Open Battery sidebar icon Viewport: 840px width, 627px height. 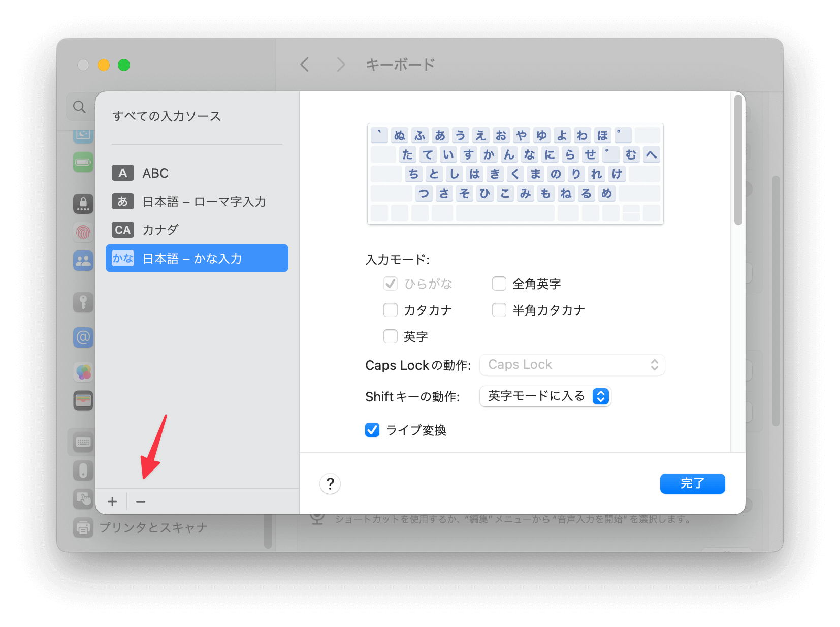(x=83, y=162)
